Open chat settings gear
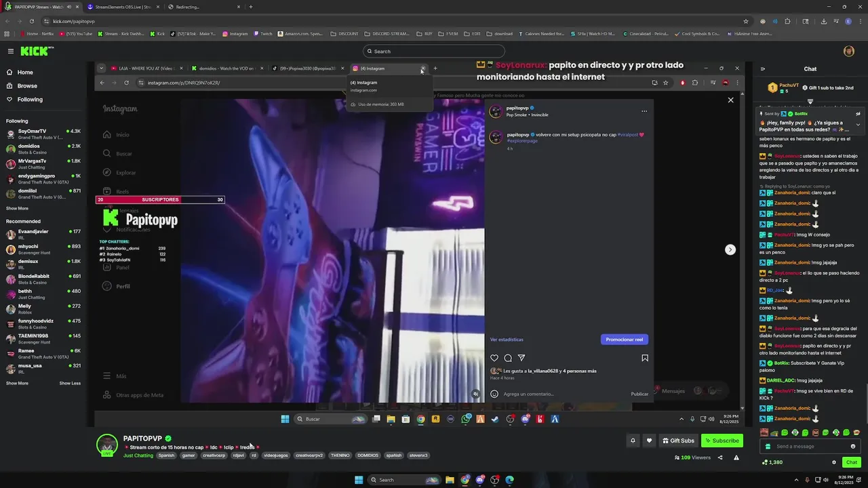The height and width of the screenshot is (488, 868). pyautogui.click(x=834, y=462)
